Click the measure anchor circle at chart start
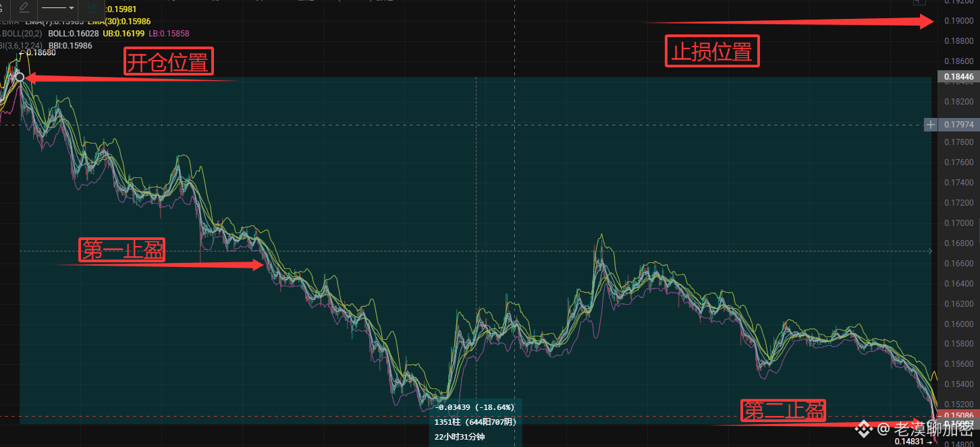 20,78
